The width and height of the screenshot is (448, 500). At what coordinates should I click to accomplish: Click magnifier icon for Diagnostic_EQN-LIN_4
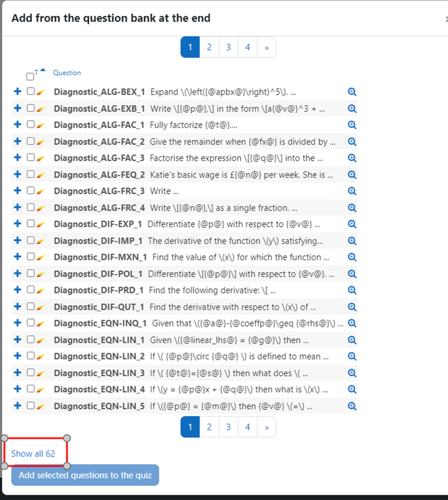point(352,389)
